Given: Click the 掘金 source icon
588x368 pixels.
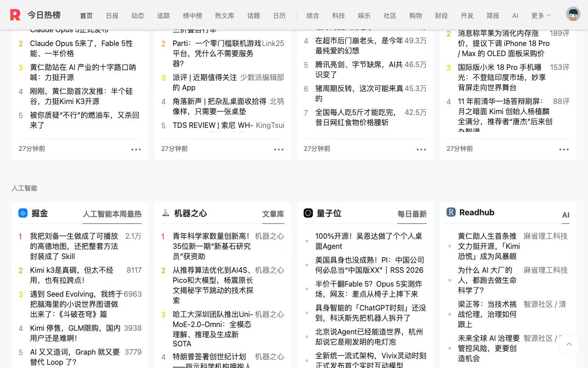Looking at the screenshot, I should tap(23, 213).
